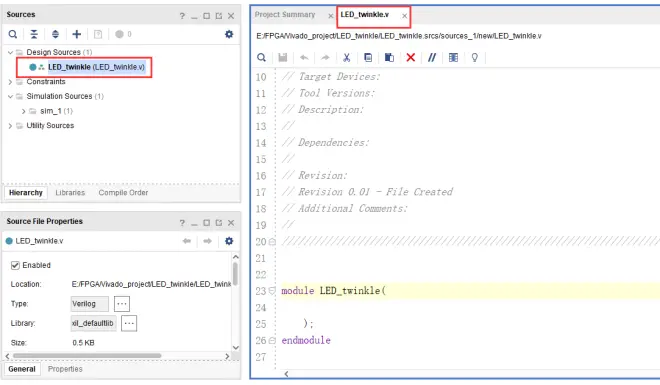Click scroll-down arrow in properties panel
660x385 pixels.
pos(235,348)
